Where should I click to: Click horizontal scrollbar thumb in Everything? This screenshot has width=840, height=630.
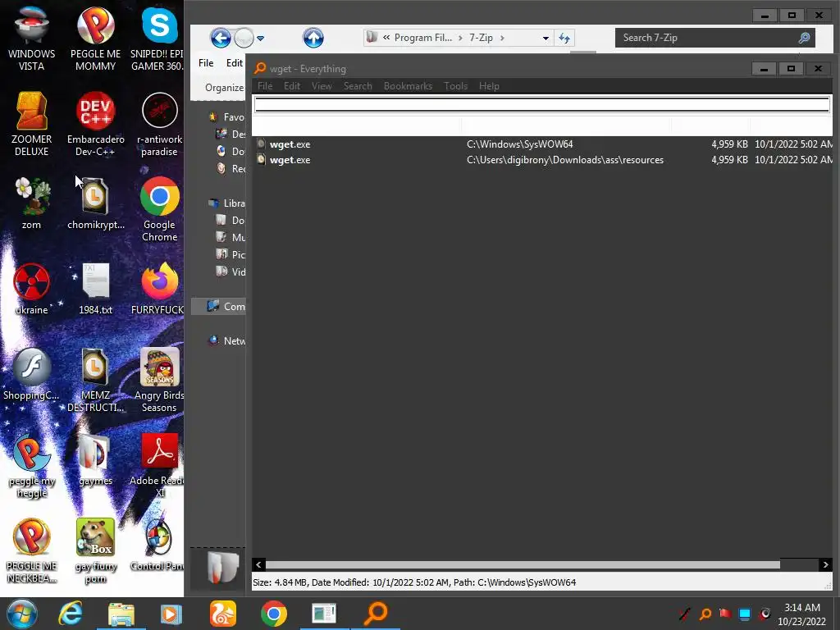[523, 564]
